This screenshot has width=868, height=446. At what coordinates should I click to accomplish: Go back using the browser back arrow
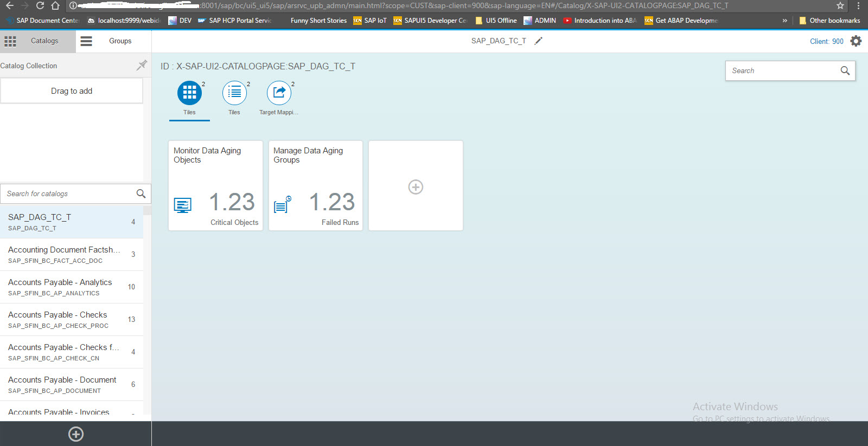[x=10, y=5]
